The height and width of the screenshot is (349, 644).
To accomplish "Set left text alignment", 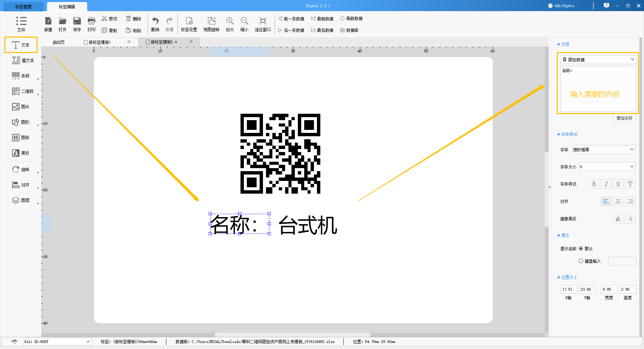I will pos(606,201).
